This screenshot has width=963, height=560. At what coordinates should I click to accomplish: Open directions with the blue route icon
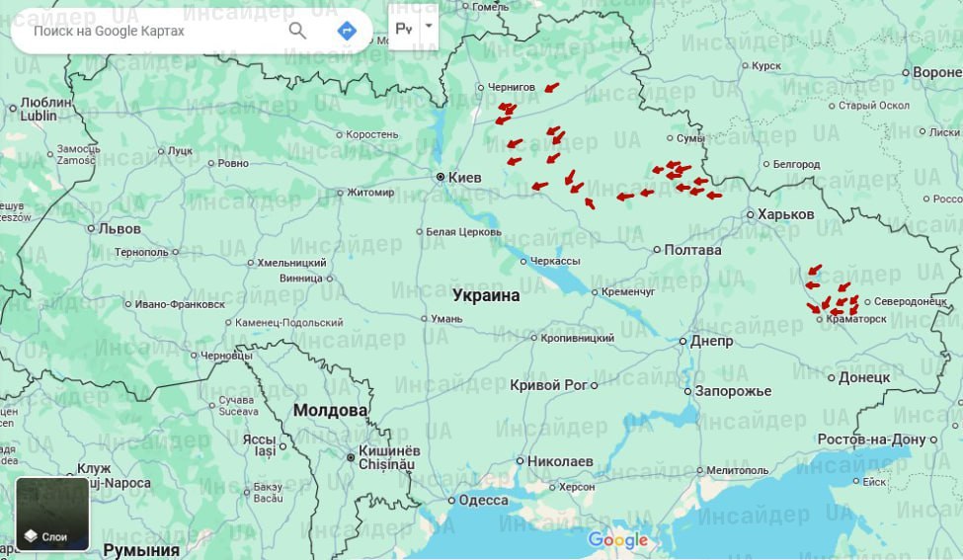pos(347,31)
